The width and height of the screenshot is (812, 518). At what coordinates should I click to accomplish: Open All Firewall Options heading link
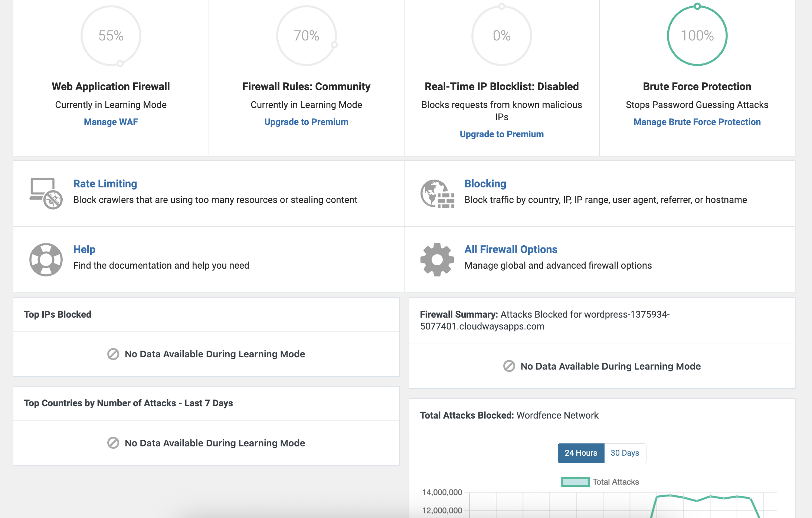click(x=511, y=249)
